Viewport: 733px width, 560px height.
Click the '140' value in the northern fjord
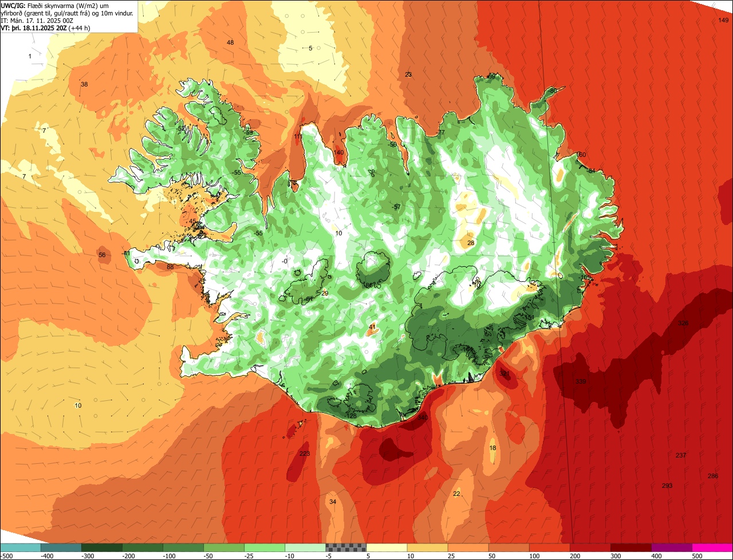pos(339,153)
